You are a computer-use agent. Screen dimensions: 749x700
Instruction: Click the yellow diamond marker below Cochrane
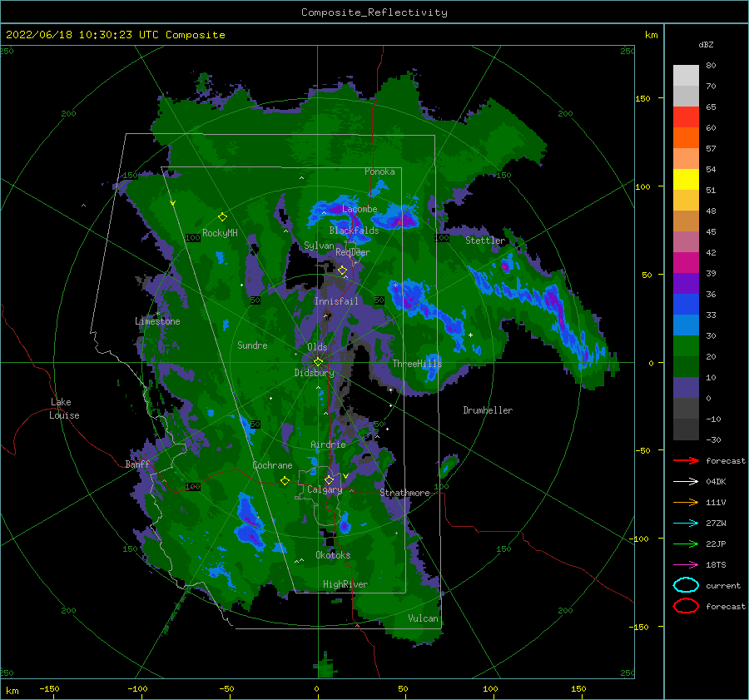tap(285, 480)
